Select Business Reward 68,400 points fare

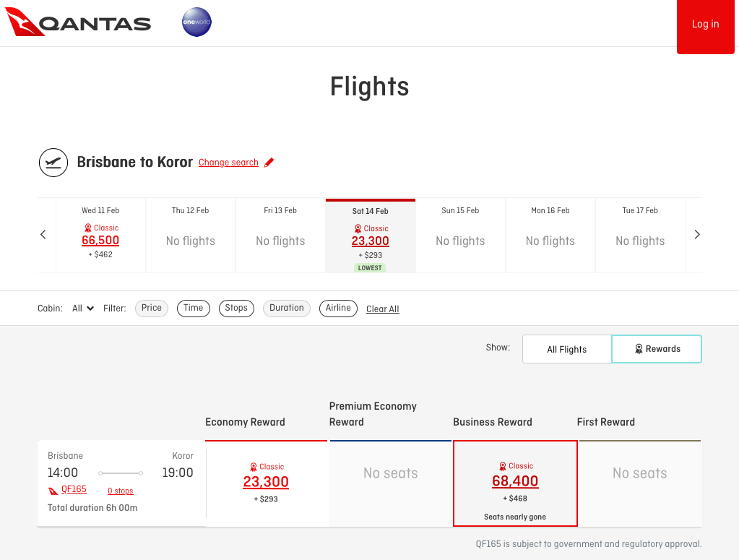[x=515, y=483]
